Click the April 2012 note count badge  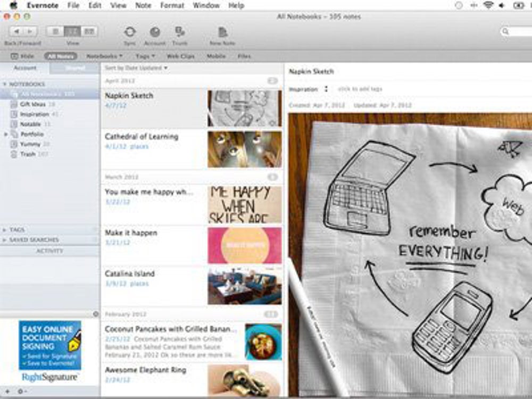click(272, 81)
